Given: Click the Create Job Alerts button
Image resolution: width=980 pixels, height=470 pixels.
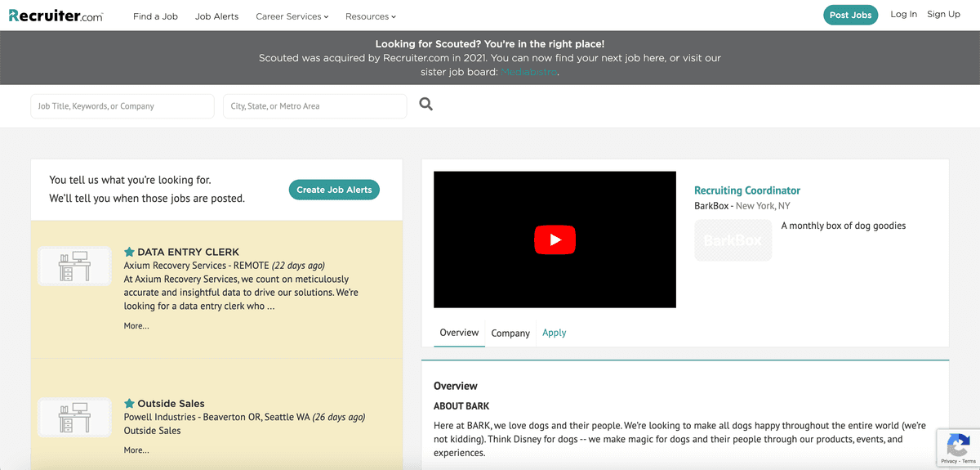Looking at the screenshot, I should coord(334,190).
